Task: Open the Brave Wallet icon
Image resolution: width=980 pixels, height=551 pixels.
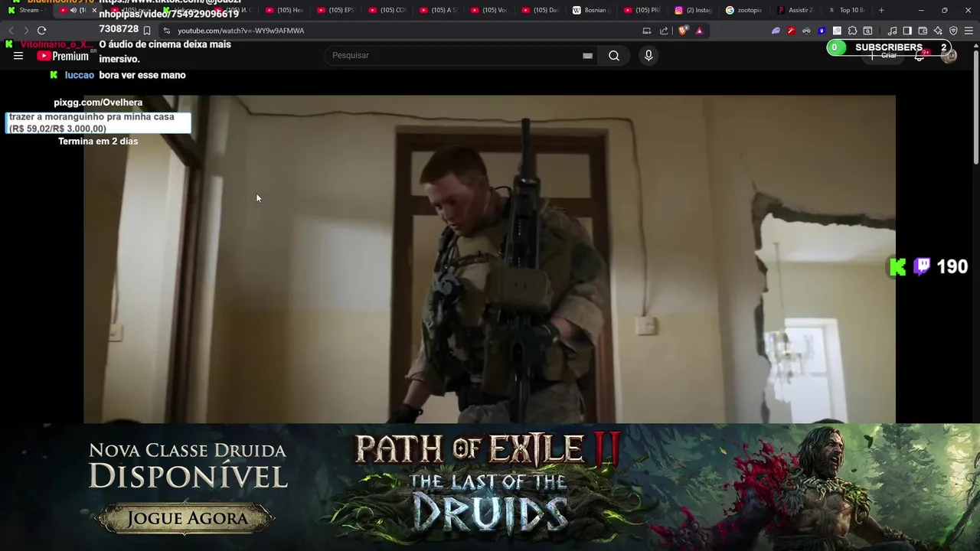Action: (x=923, y=31)
